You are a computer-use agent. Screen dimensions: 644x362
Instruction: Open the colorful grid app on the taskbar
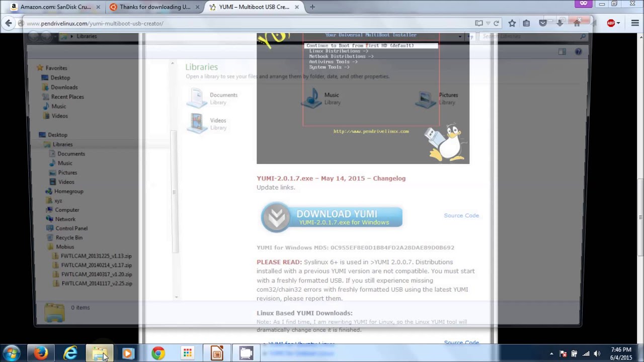[187, 353]
